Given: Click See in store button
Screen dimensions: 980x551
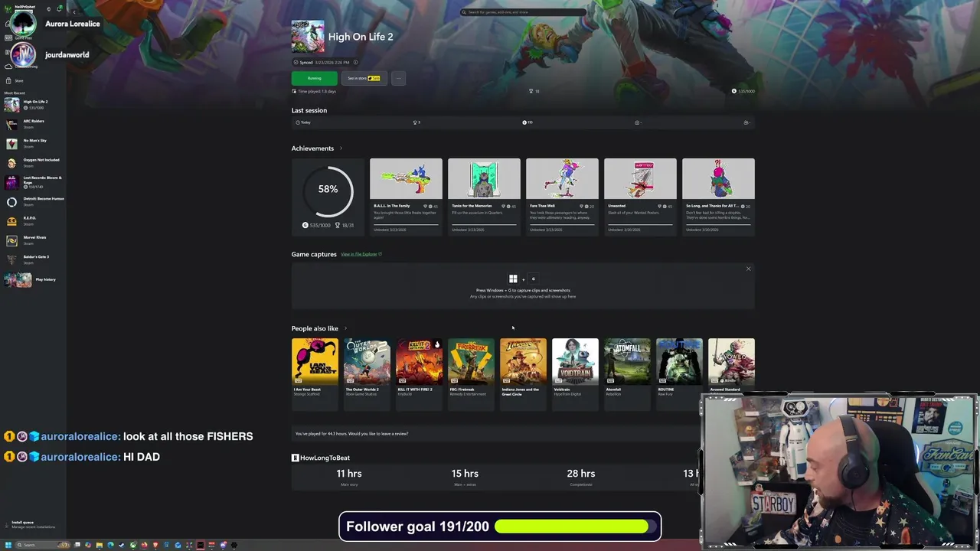Looking at the screenshot, I should (364, 78).
